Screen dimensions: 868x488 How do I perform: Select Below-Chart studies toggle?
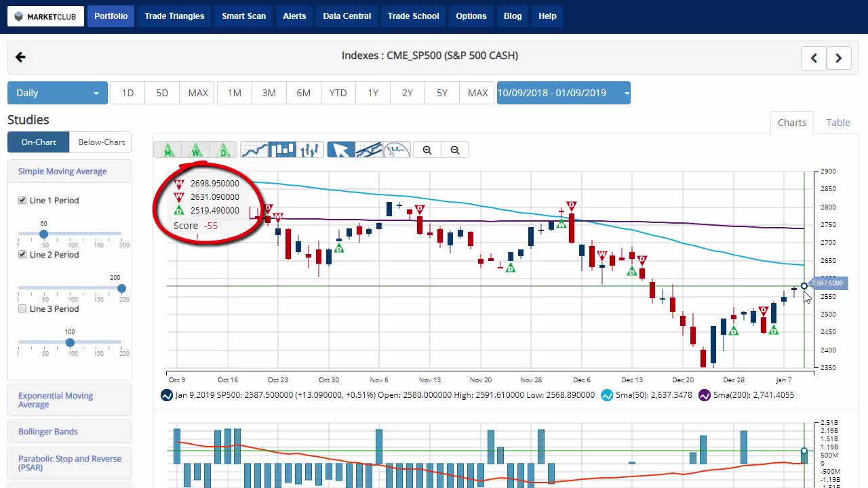tap(101, 142)
